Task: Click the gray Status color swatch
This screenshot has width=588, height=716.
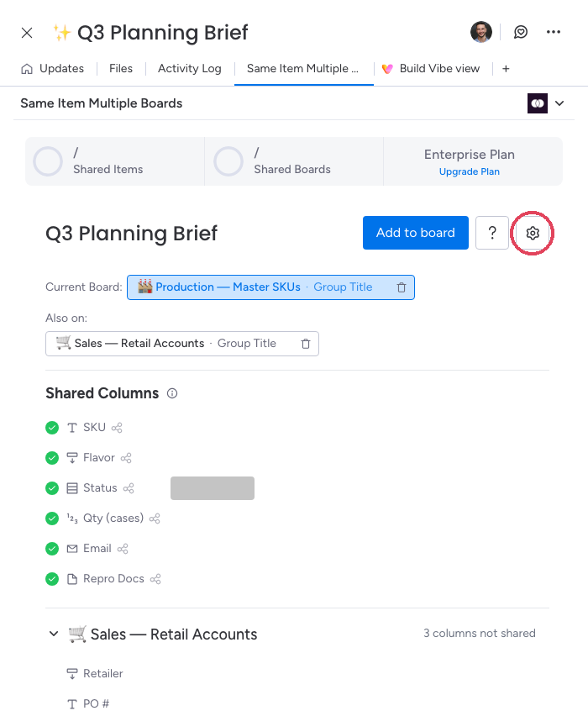Action: (213, 488)
